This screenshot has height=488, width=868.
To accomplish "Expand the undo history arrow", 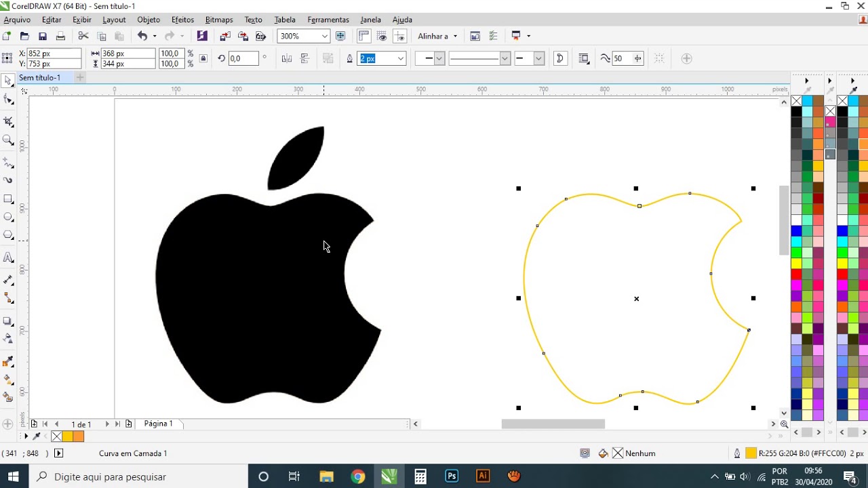I will tap(154, 36).
